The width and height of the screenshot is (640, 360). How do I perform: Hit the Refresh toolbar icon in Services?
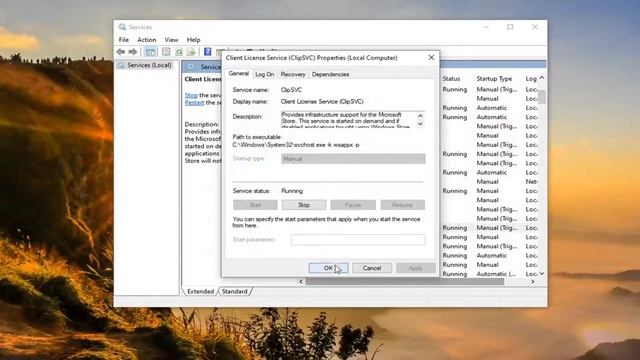coord(179,52)
